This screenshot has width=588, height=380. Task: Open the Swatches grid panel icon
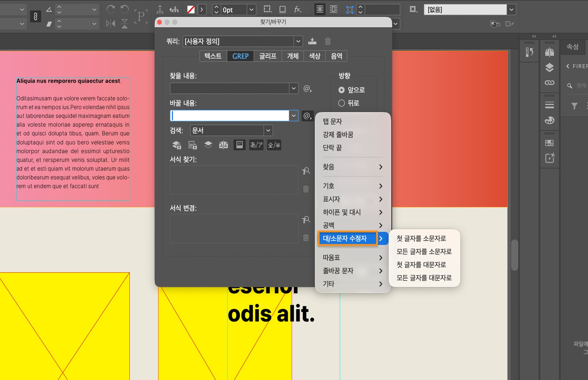(x=549, y=143)
